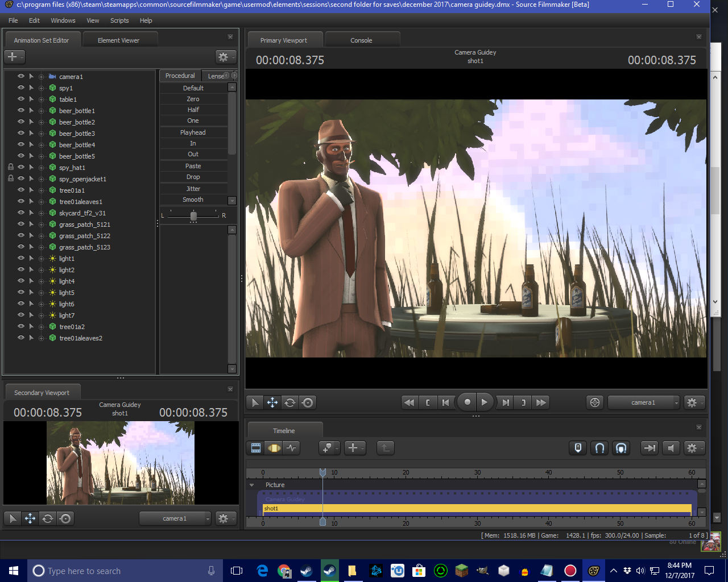Apply the Playhead procedural preset
The height and width of the screenshot is (582, 728).
click(x=193, y=132)
